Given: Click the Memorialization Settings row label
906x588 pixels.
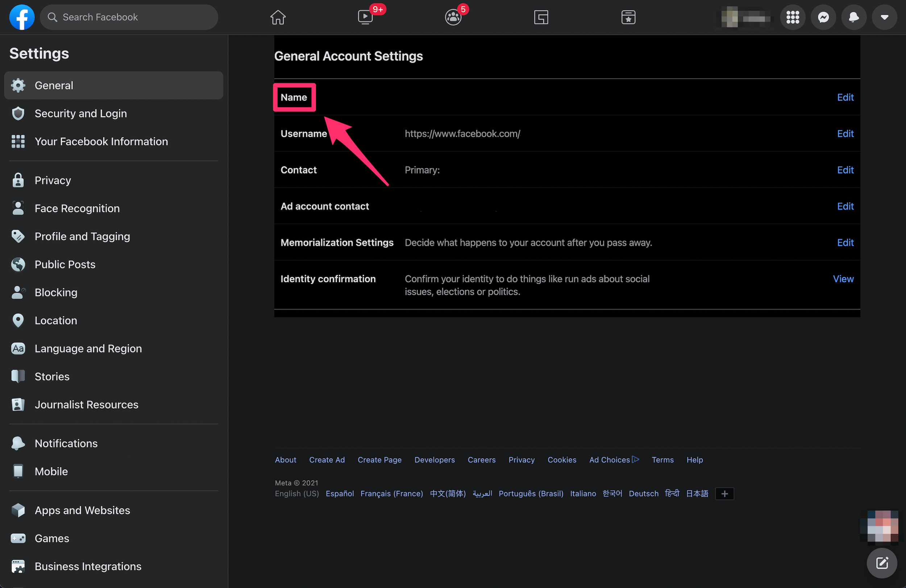Looking at the screenshot, I should [x=337, y=243].
